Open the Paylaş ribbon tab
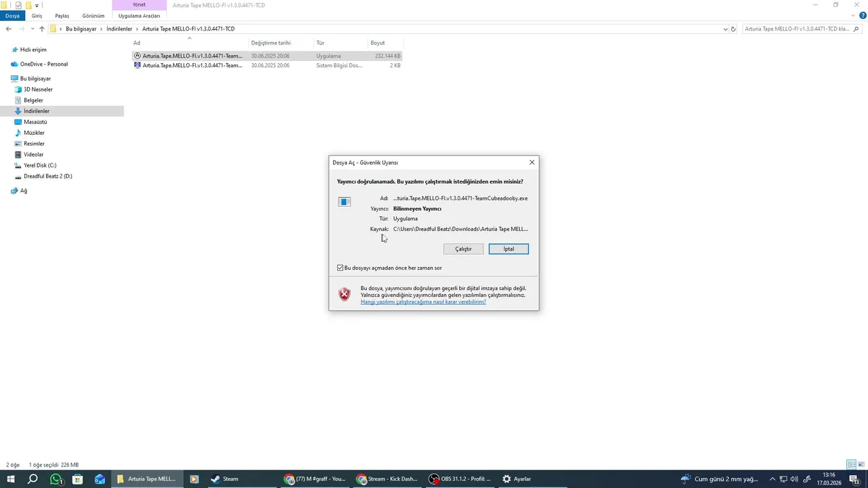This screenshot has height=488, width=868. tap(62, 16)
